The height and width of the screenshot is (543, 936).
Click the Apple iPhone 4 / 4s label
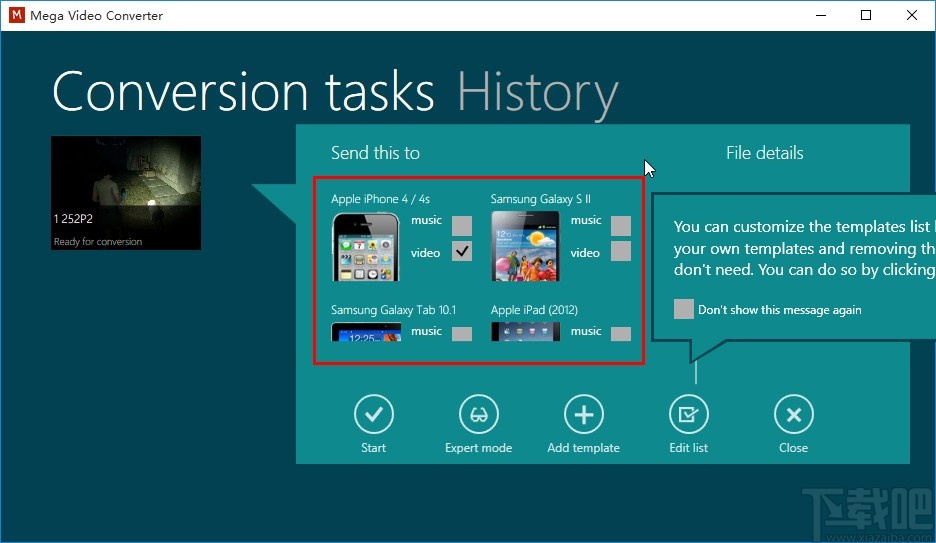[380, 199]
